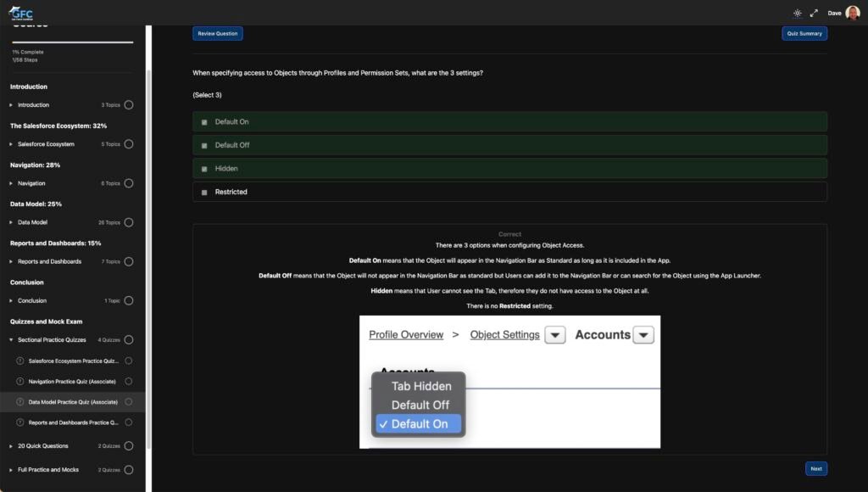Image resolution: width=868 pixels, height=492 pixels.
Task: Click completion circle for Full Practice and Mocks
Action: click(129, 470)
